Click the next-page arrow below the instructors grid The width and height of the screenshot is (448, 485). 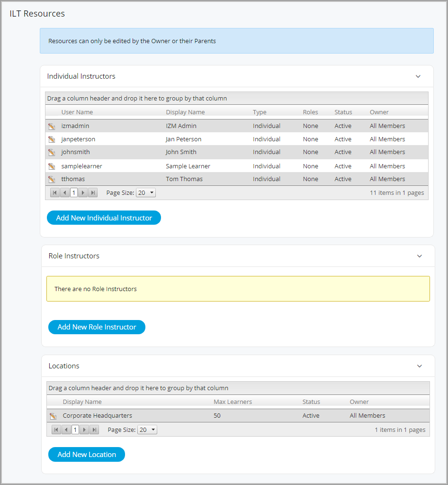[x=83, y=192]
